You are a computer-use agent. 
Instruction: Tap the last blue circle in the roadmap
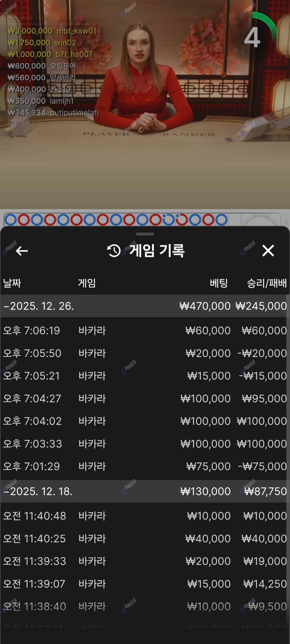(221, 220)
